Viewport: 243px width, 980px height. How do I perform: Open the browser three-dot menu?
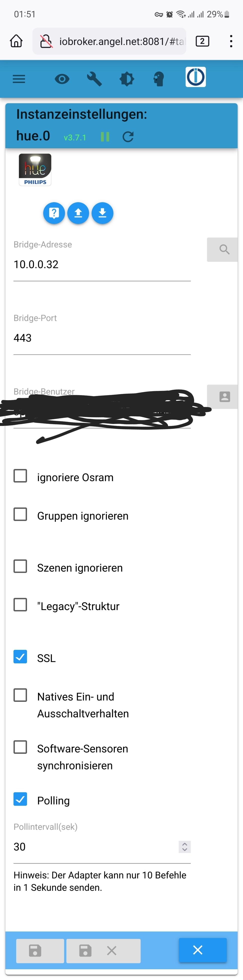[231, 41]
